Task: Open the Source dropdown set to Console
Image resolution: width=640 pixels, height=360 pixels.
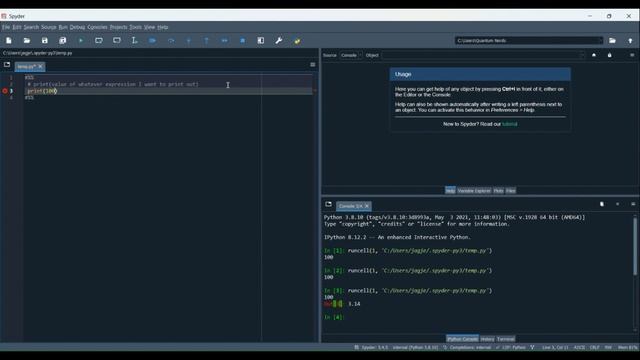Action: point(351,55)
